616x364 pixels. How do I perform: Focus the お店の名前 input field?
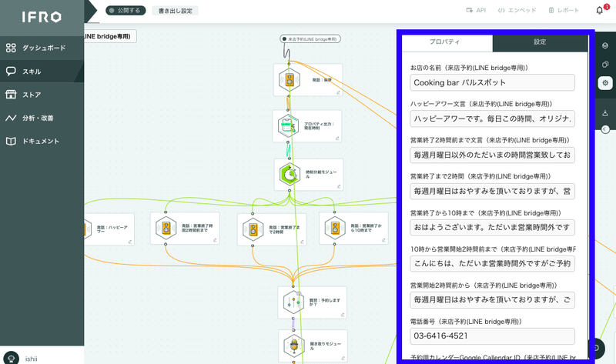tap(492, 82)
